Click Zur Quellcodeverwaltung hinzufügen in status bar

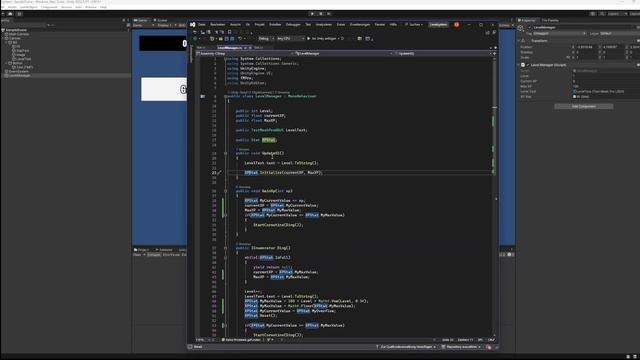click(406, 347)
